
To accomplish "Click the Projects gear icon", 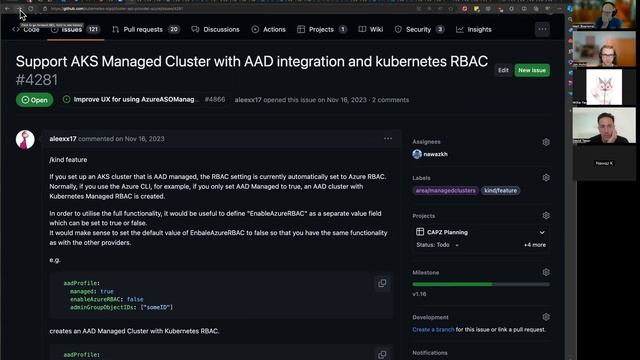I will click(x=546, y=216).
